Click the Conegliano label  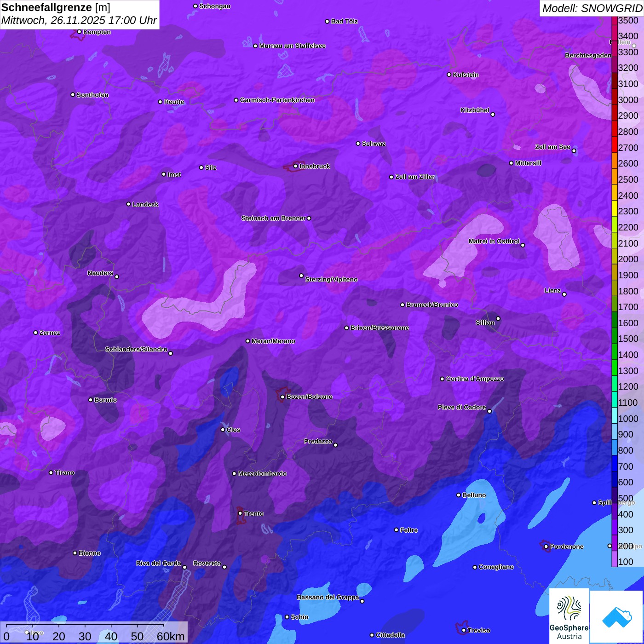click(x=496, y=567)
